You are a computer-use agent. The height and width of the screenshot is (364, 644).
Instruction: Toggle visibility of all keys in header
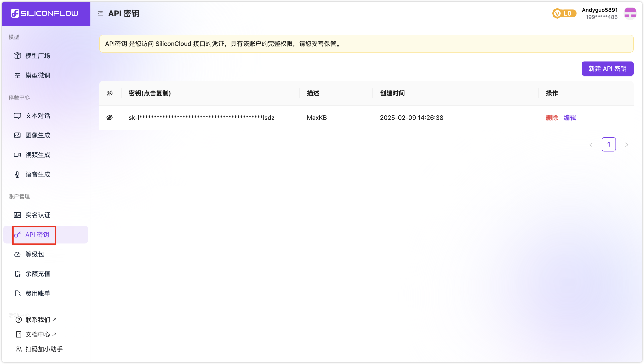[110, 93]
